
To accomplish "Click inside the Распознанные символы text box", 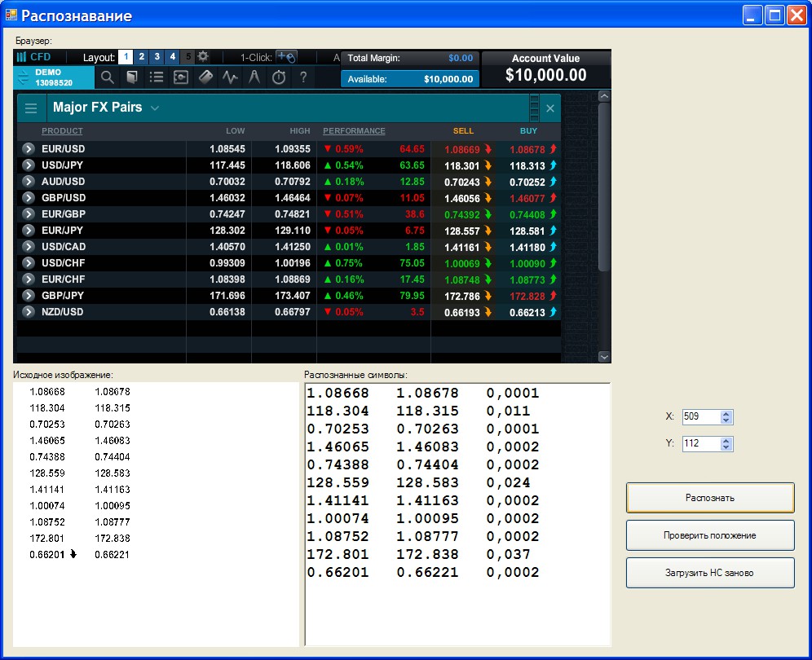I will click(458, 514).
